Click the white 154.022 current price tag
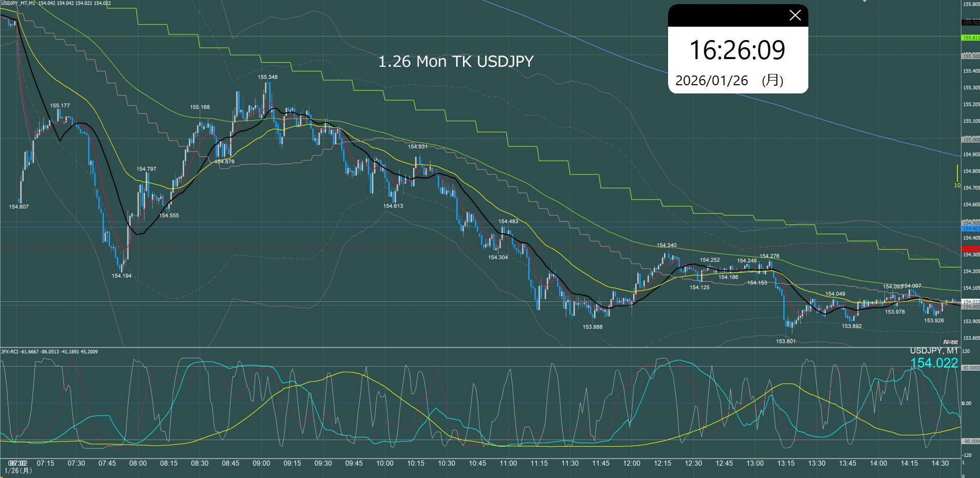The height and width of the screenshot is (478, 980). (970, 301)
